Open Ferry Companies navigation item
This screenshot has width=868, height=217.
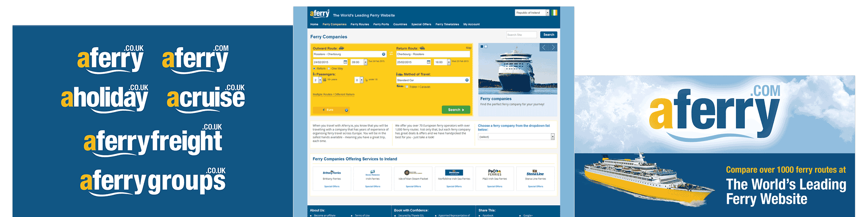(x=335, y=24)
